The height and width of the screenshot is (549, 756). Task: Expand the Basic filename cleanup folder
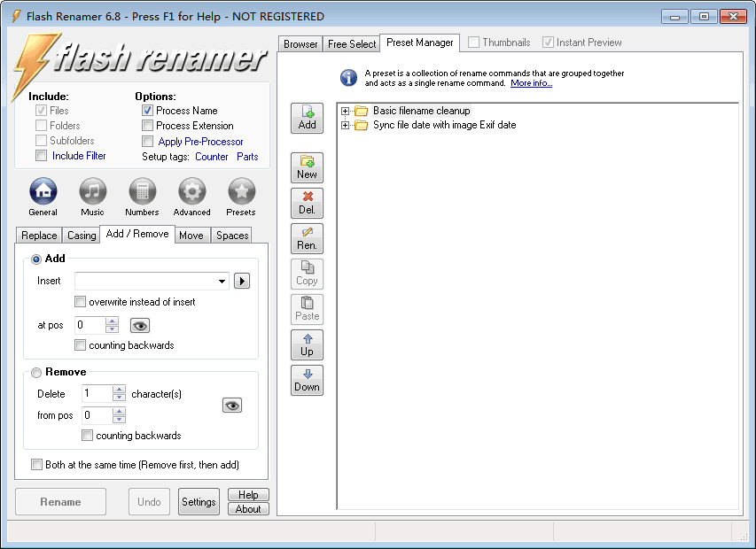point(346,112)
